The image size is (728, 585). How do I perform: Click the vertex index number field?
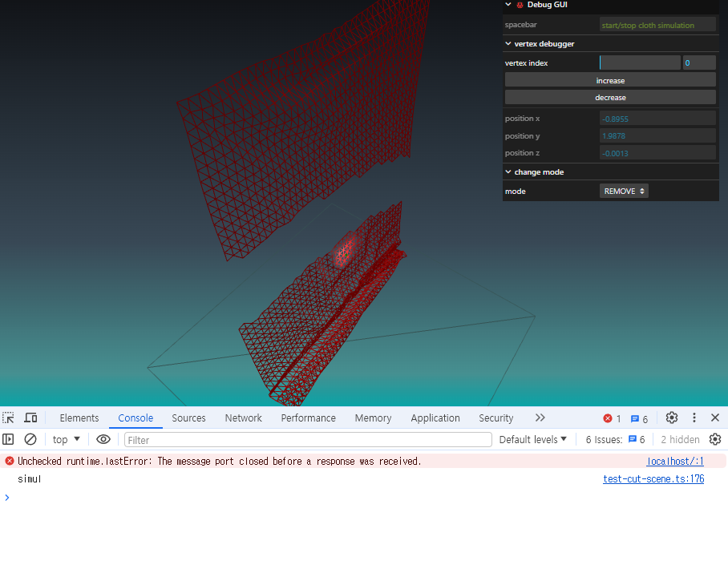click(699, 63)
